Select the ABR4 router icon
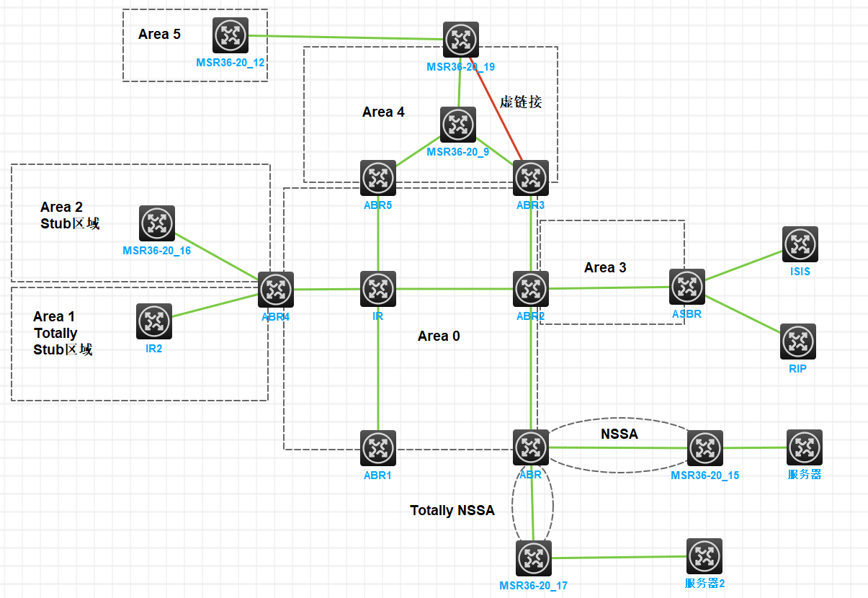The height and width of the screenshot is (598, 868). click(x=276, y=290)
